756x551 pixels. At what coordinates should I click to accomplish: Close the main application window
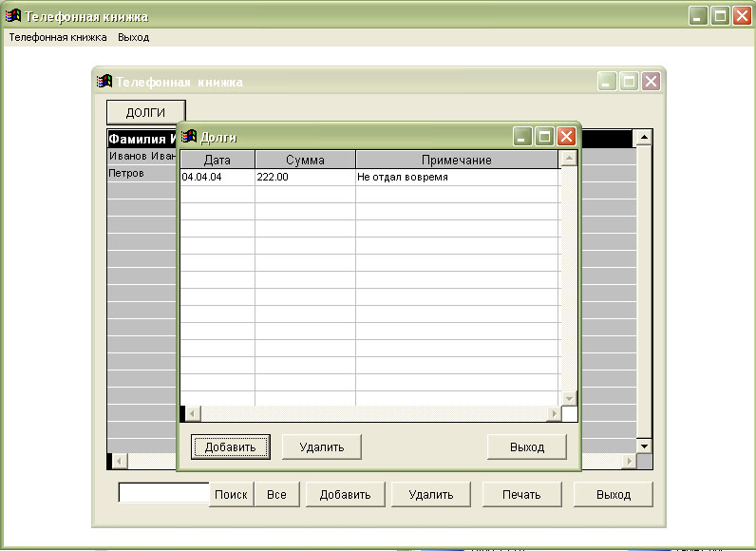(x=742, y=16)
